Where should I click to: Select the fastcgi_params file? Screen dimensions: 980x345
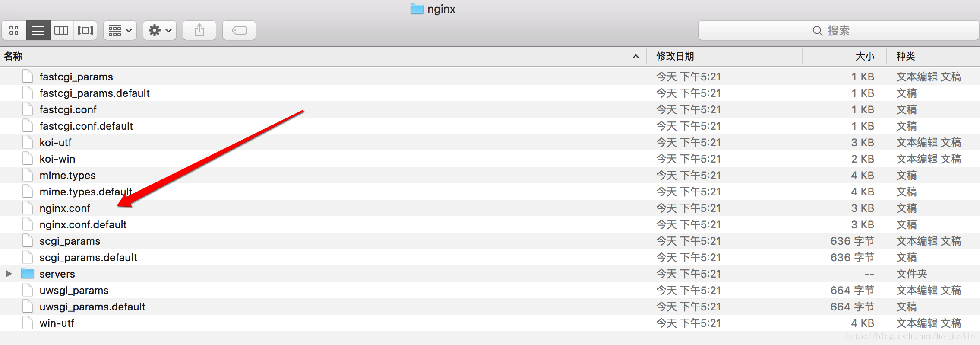point(76,77)
